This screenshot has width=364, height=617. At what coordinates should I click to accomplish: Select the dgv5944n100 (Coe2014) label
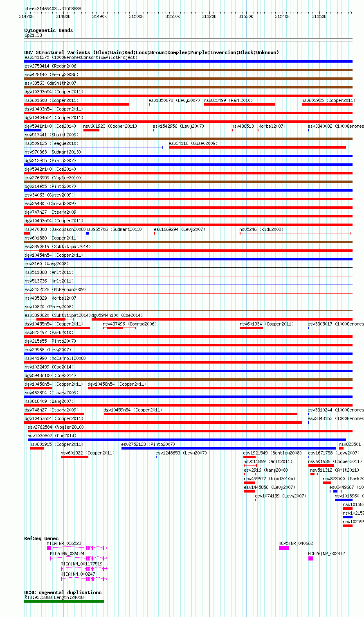pos(117,315)
